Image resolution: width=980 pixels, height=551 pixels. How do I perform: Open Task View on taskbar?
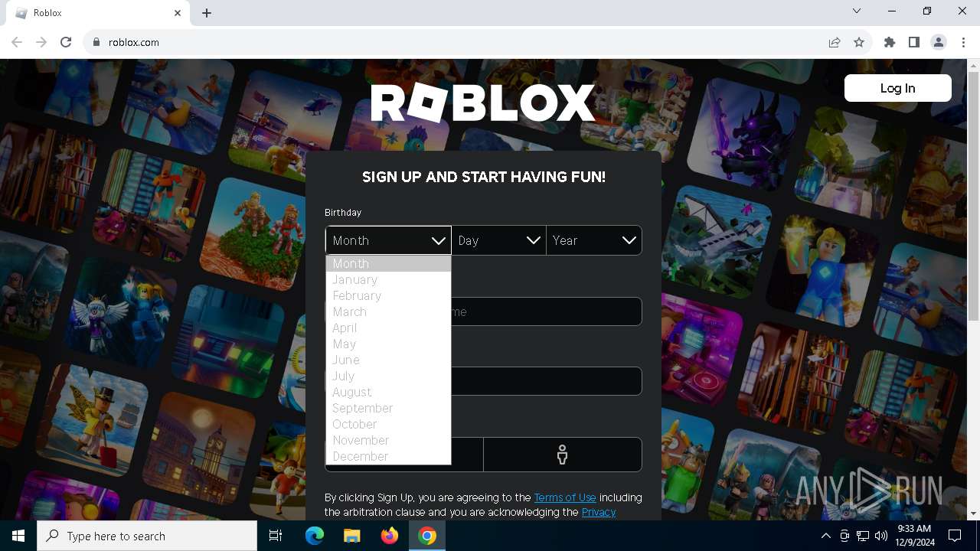click(x=276, y=536)
